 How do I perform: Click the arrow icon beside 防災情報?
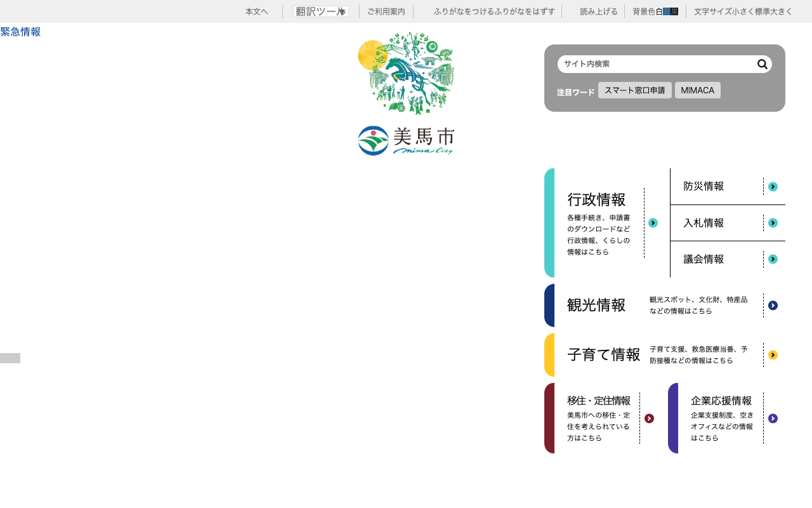click(773, 187)
